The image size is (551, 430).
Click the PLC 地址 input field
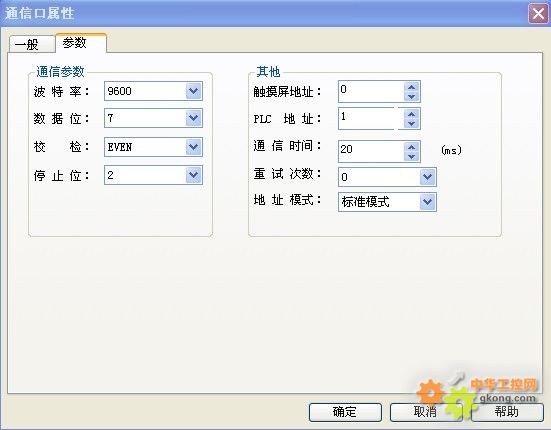pyautogui.click(x=366, y=119)
